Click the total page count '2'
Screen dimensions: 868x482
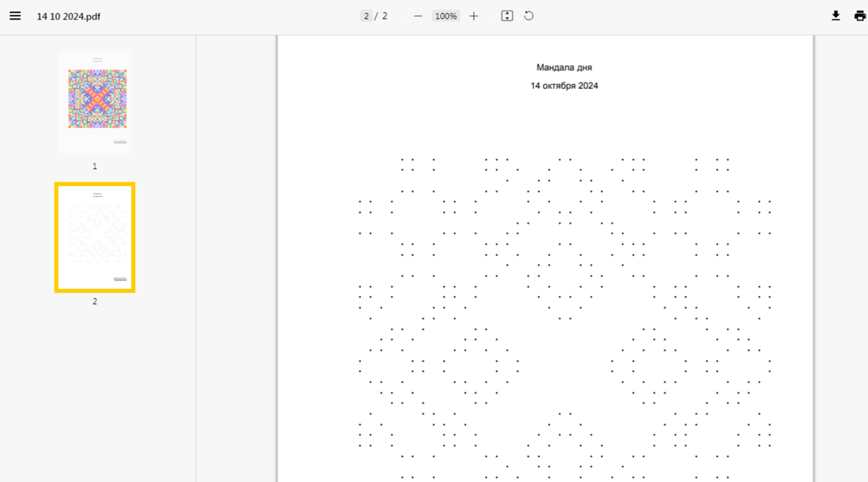pos(385,16)
